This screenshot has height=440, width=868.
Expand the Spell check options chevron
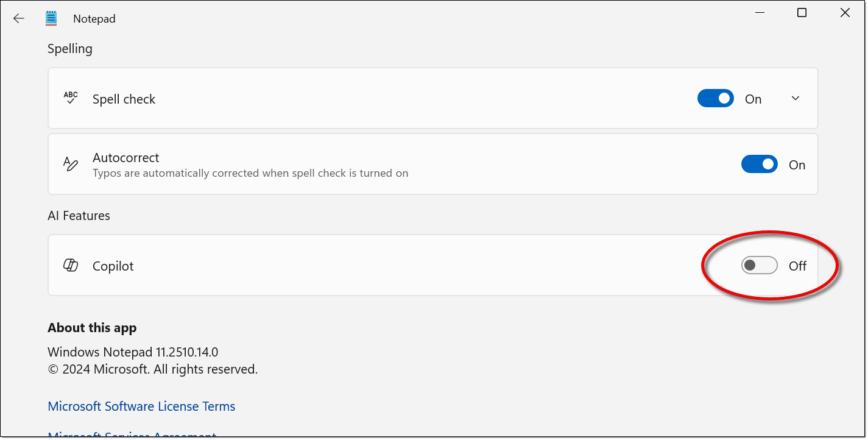pos(795,99)
